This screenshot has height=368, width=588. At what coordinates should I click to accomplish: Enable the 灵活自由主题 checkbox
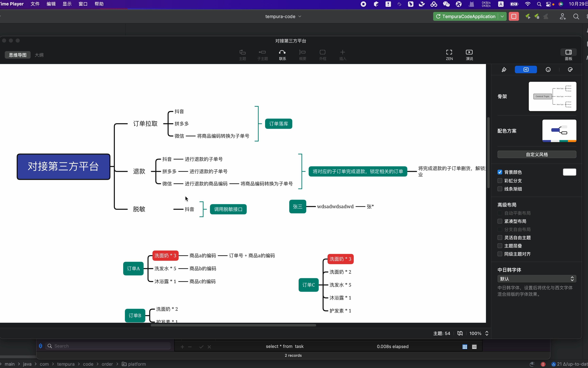click(500, 237)
